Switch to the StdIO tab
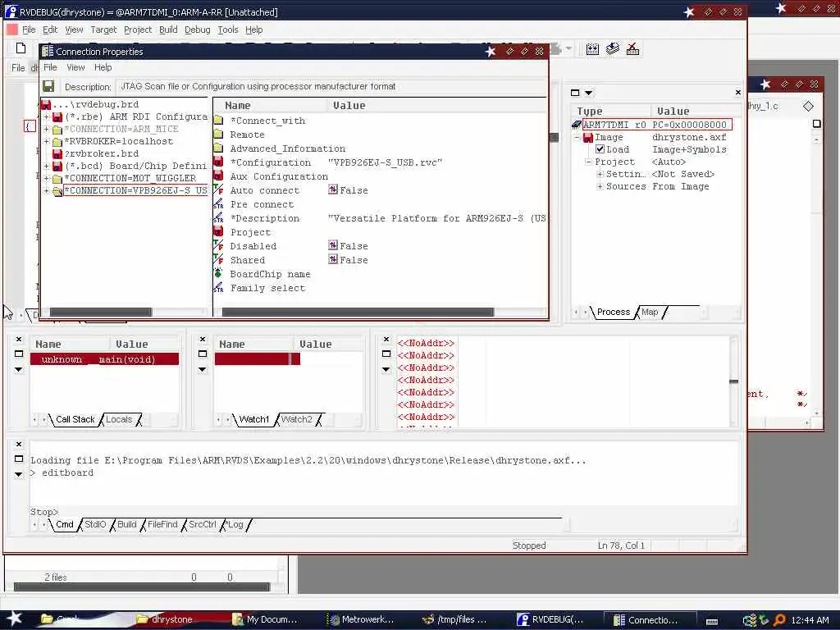This screenshot has width=840, height=630. [95, 524]
